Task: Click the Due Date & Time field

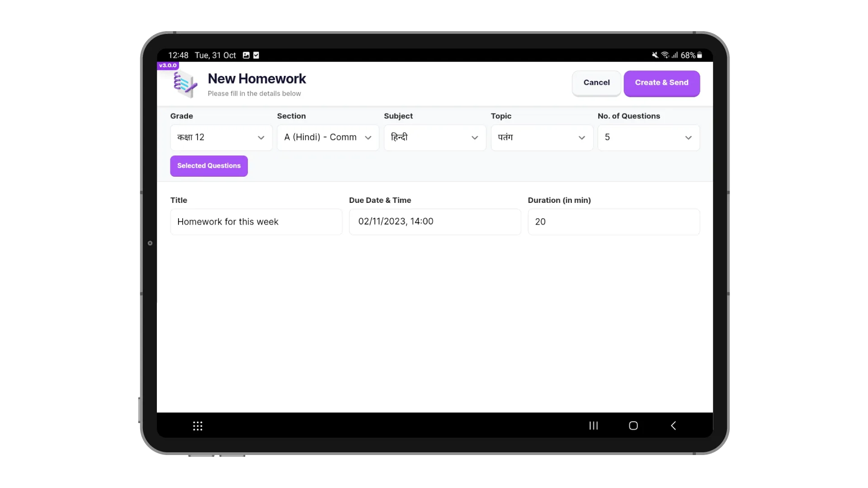Action: (x=435, y=222)
